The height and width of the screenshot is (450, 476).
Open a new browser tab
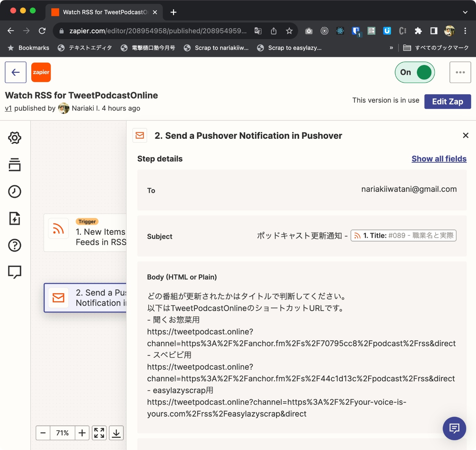click(x=173, y=12)
